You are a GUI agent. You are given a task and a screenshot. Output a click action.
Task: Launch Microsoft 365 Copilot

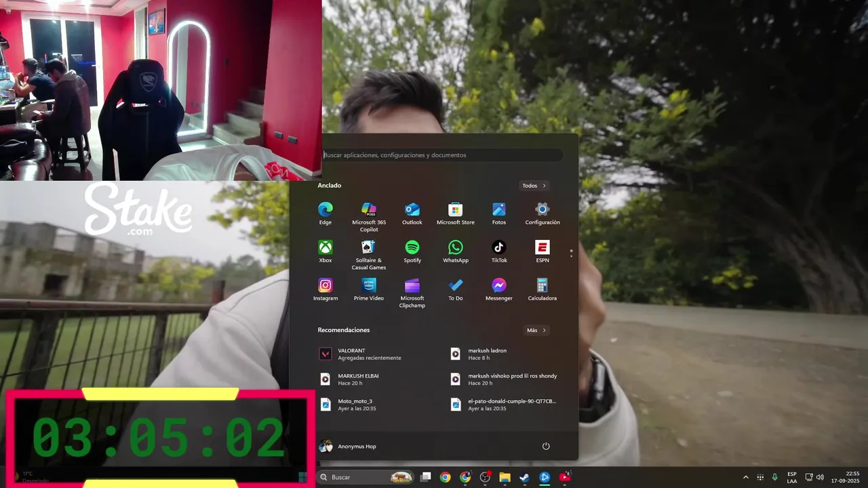(369, 217)
